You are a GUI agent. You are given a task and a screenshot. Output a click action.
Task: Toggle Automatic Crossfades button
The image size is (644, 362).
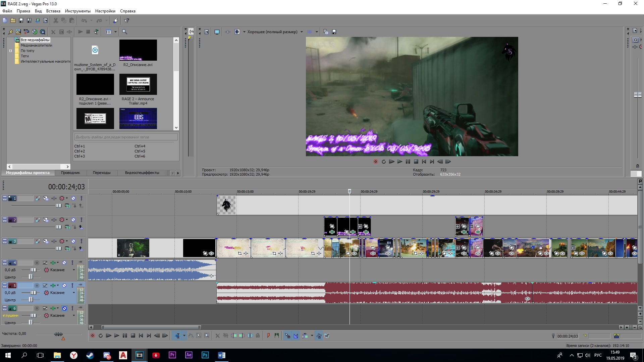coord(296,336)
